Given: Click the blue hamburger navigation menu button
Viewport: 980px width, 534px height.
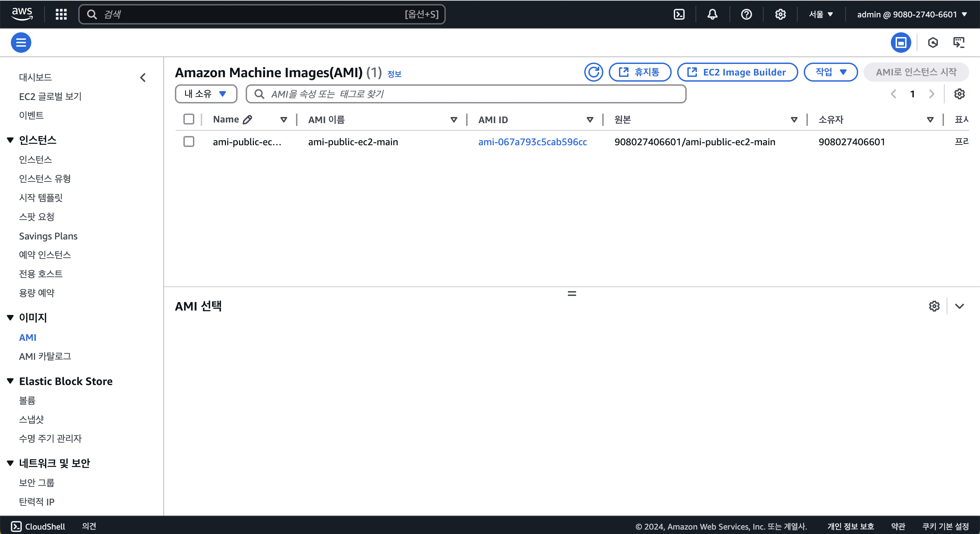Looking at the screenshot, I should pos(21,43).
